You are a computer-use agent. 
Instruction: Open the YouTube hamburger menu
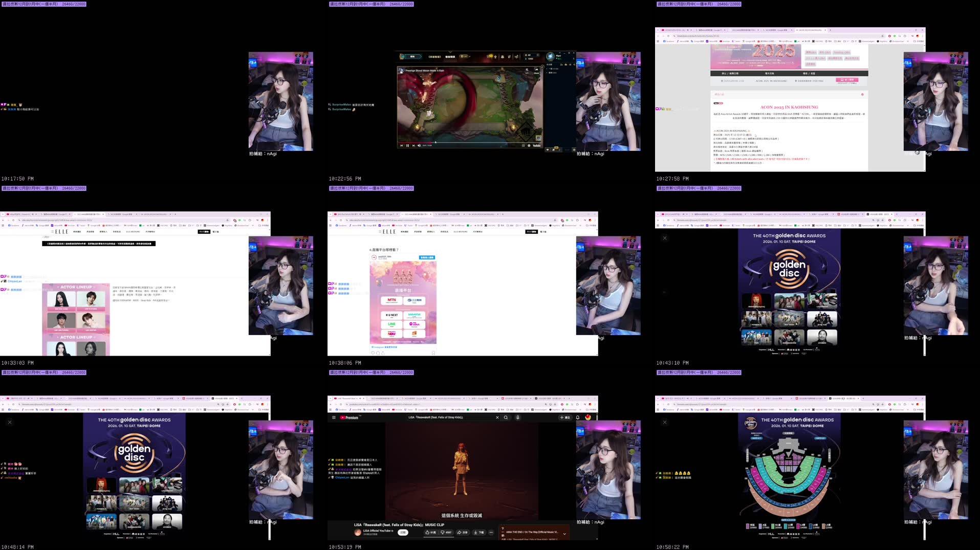333,417
